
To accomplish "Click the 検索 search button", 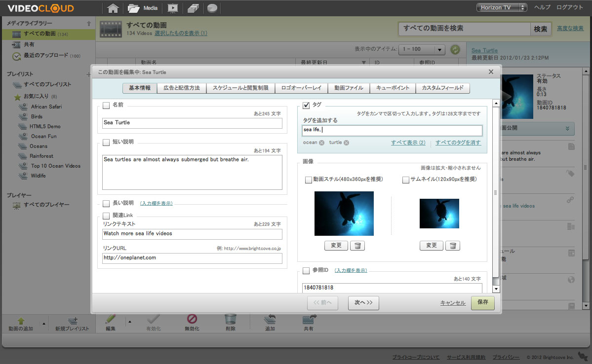I will tap(540, 29).
